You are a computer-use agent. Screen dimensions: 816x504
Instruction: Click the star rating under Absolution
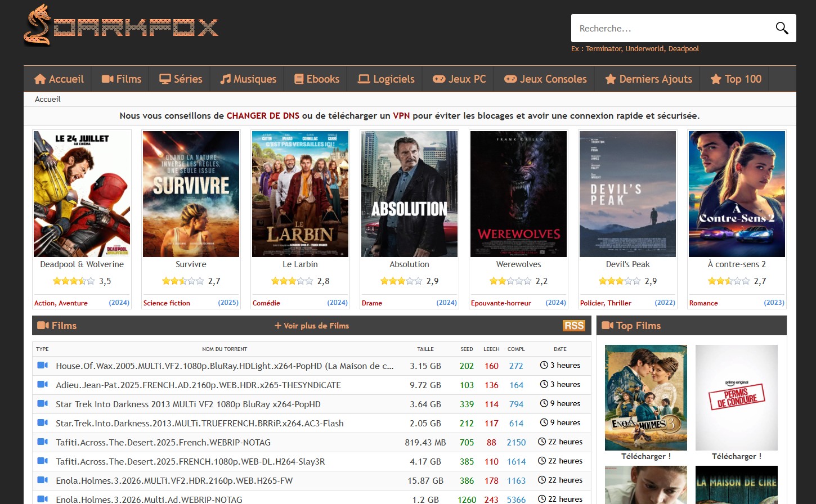click(x=401, y=281)
